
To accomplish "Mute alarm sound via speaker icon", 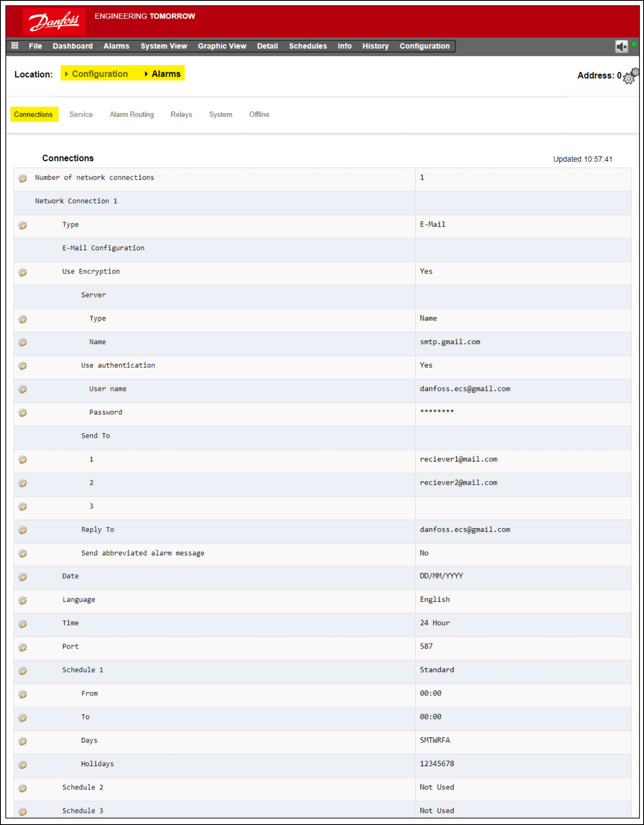I will (621, 46).
